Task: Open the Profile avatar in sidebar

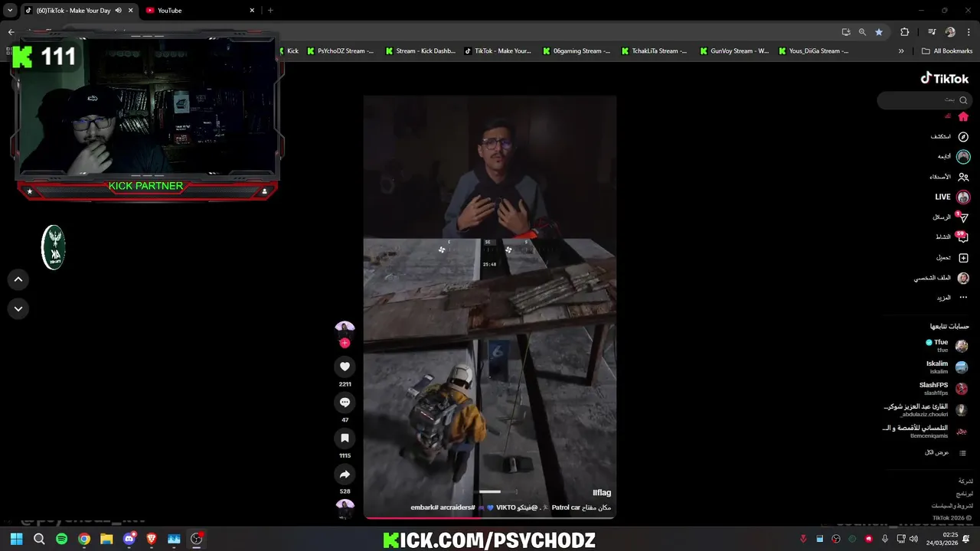Action: tap(963, 278)
